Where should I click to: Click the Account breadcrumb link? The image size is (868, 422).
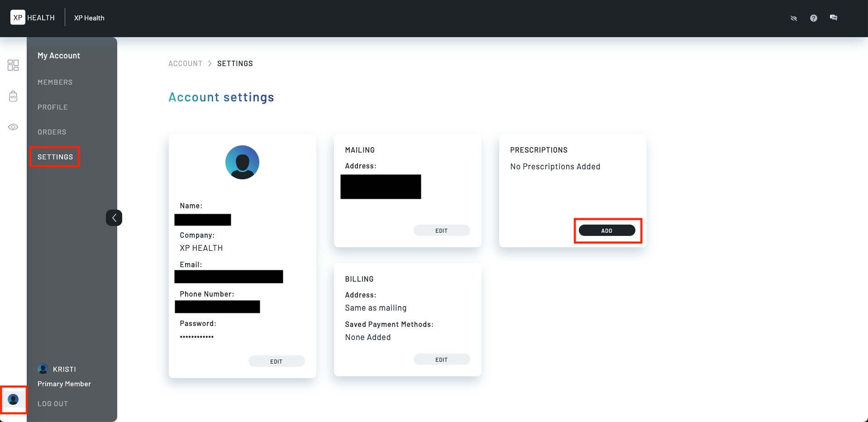point(185,64)
